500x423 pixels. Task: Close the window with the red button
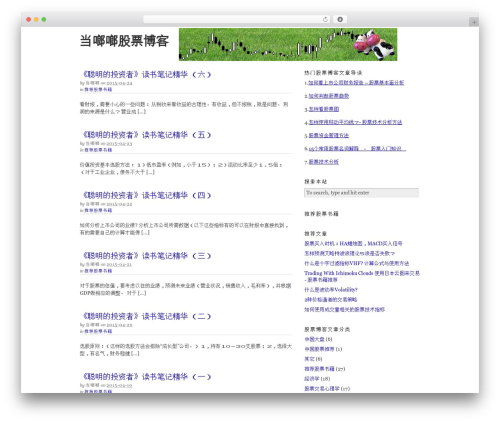click(x=29, y=19)
